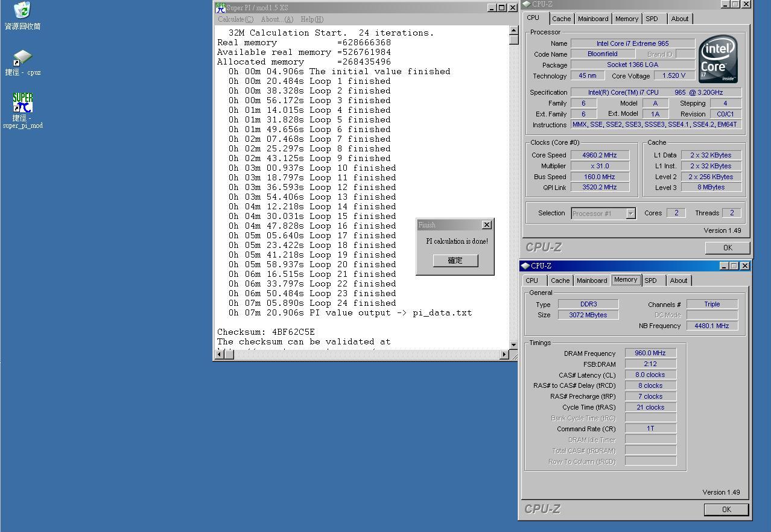Click the Core Voltage 1.520 V value
The height and width of the screenshot is (532, 771).
(x=674, y=76)
